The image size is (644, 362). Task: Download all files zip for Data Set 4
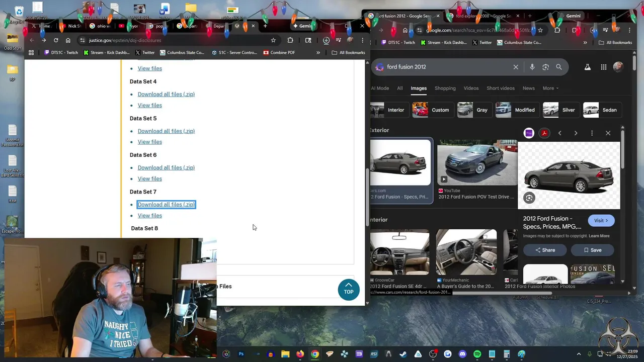(x=166, y=94)
